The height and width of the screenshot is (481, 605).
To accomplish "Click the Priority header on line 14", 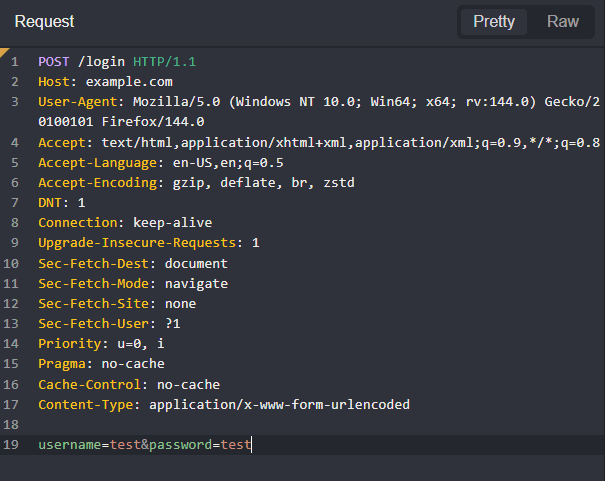I will pos(66,344).
